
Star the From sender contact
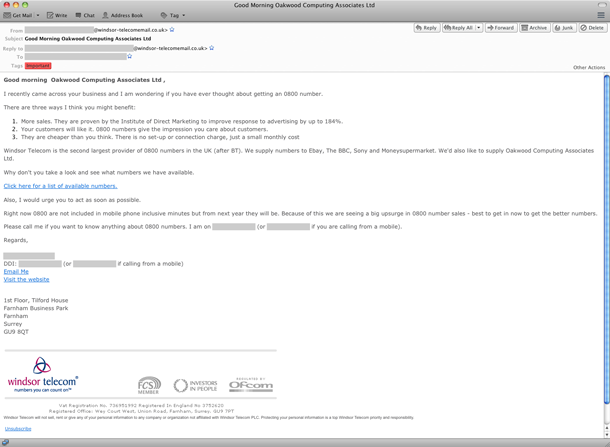pos(172,30)
